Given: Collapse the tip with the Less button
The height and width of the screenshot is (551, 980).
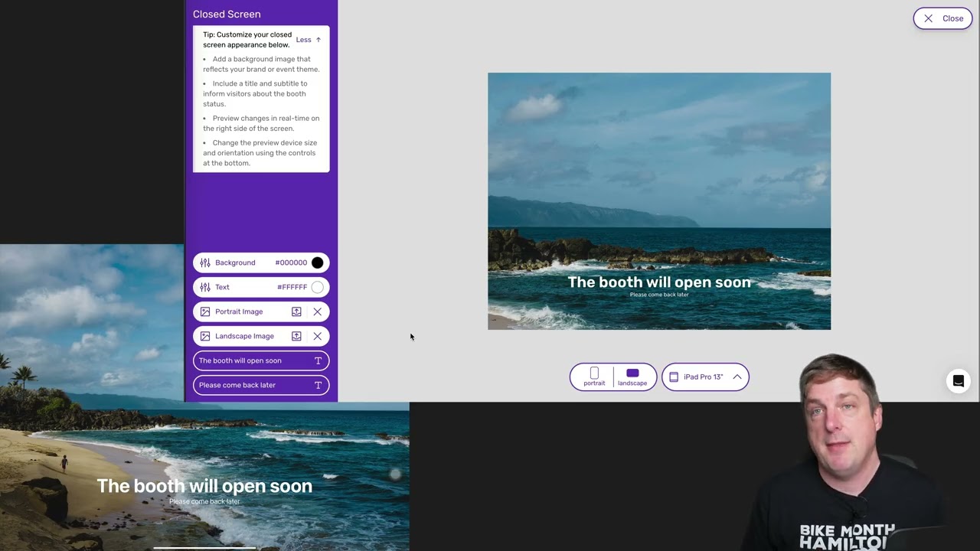Looking at the screenshot, I should (x=309, y=40).
